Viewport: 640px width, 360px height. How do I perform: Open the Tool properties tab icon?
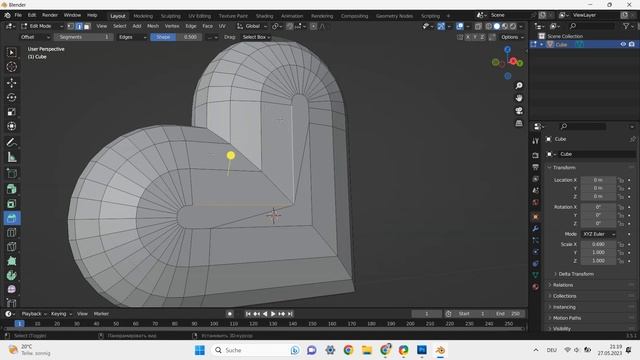pos(536,141)
